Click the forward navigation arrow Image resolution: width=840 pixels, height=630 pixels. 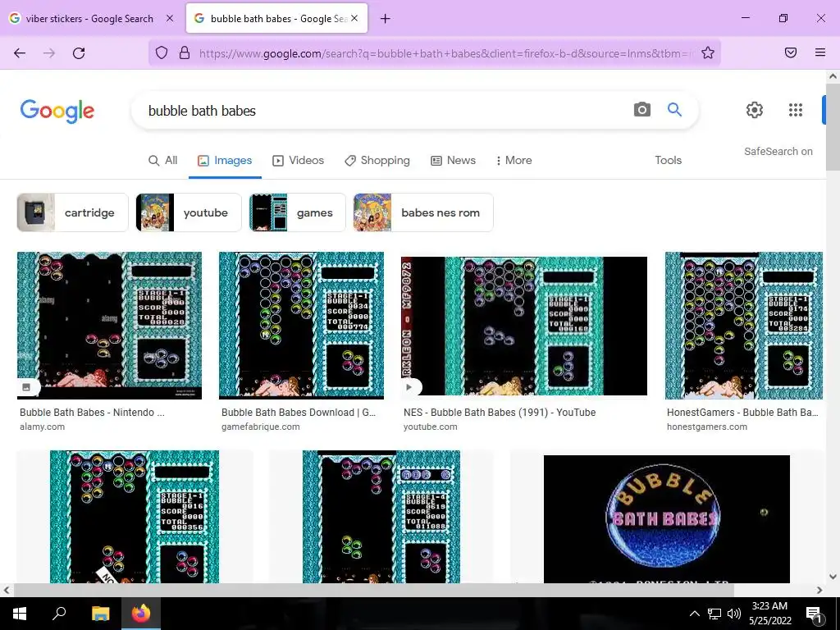click(49, 53)
